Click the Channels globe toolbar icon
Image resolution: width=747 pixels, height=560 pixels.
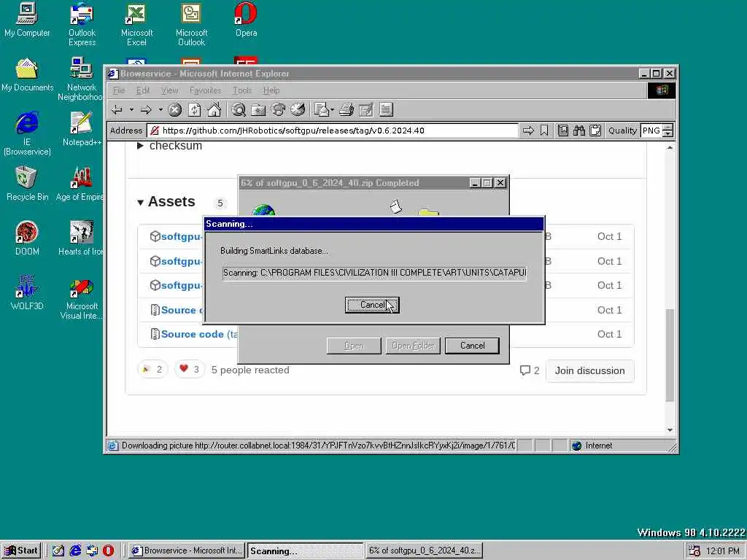click(278, 110)
